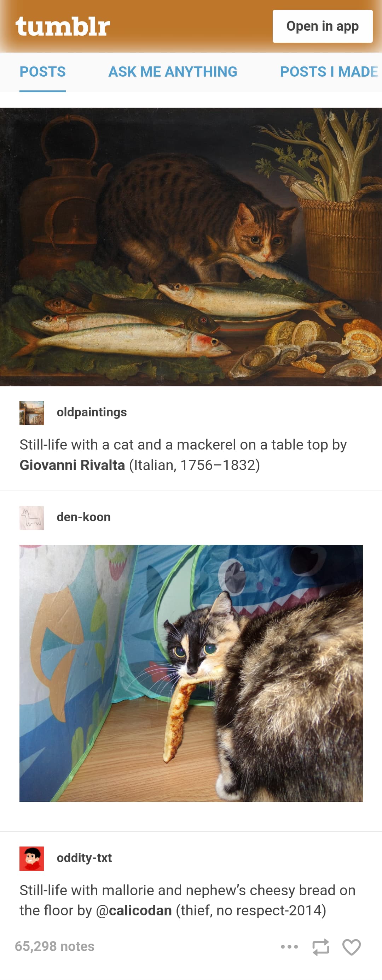Visit the oldpaintings blog link

[x=92, y=412]
